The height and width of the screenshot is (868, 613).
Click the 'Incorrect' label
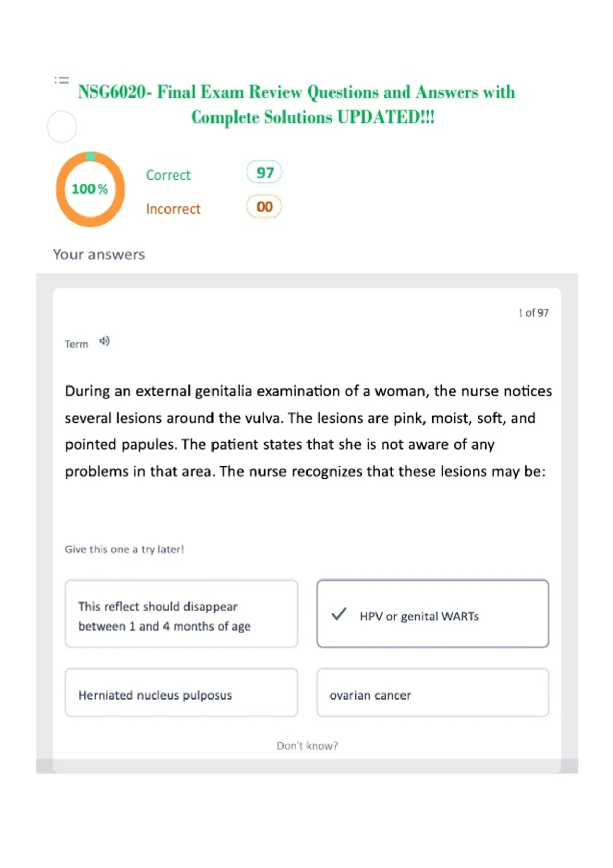(x=173, y=209)
